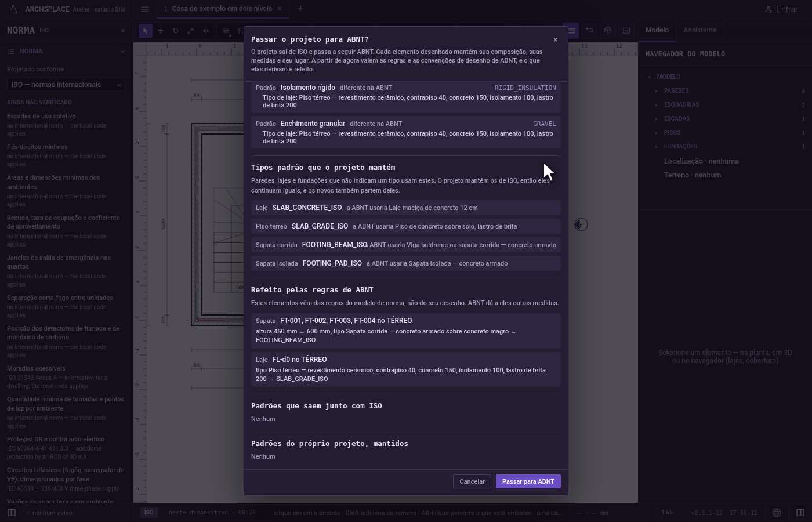The width and height of the screenshot is (812, 522).
Task: Open the hamburger menu in the top bar
Action: [x=145, y=9]
